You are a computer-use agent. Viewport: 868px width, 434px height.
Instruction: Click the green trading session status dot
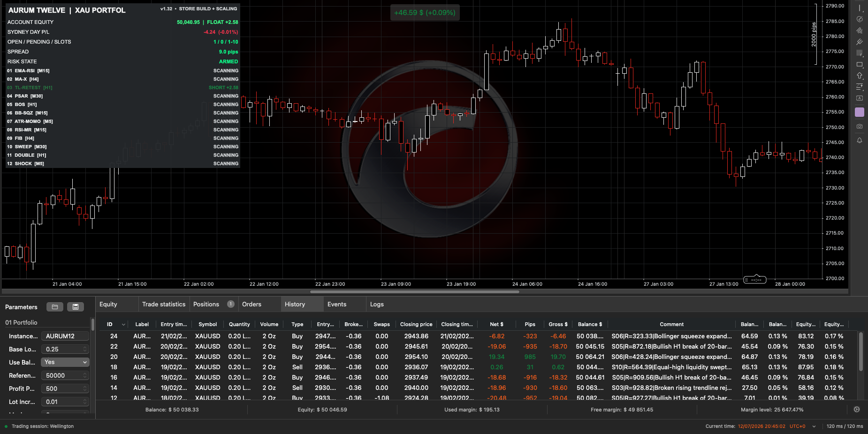click(6, 426)
